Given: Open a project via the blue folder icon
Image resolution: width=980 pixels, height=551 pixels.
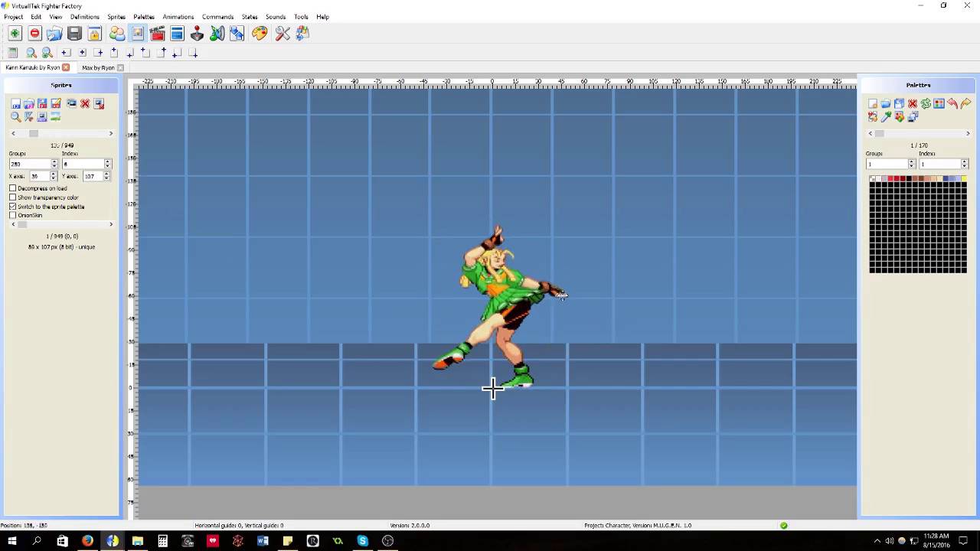Looking at the screenshot, I should 54,33.
